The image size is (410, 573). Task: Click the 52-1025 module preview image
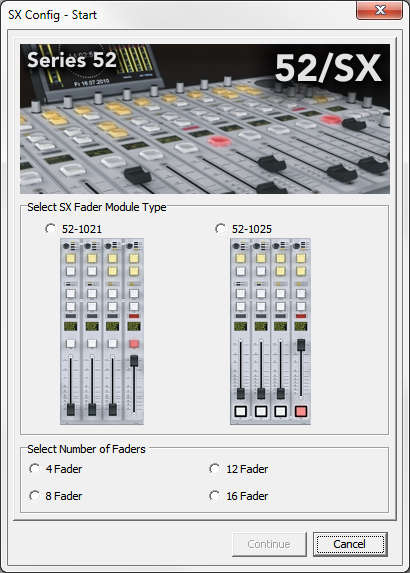tap(270, 331)
